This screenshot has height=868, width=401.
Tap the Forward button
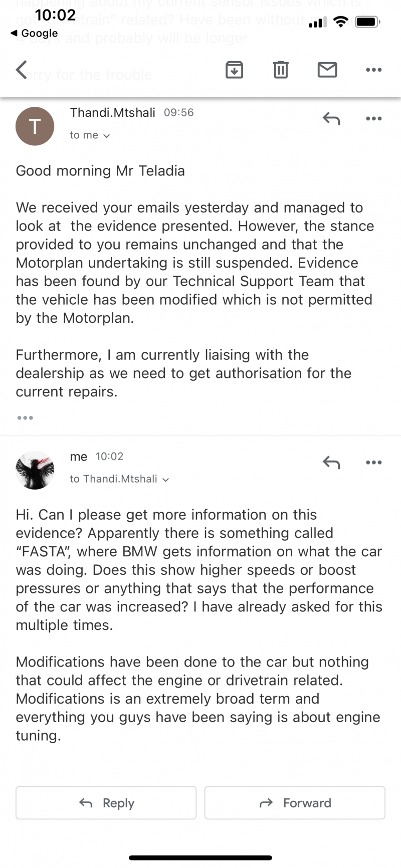tap(295, 803)
